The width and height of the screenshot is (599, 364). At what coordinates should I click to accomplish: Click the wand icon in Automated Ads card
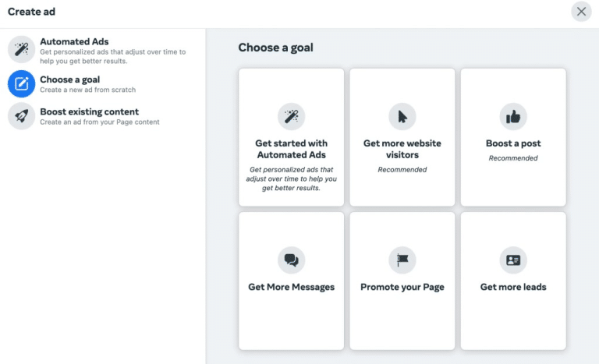pos(291,116)
